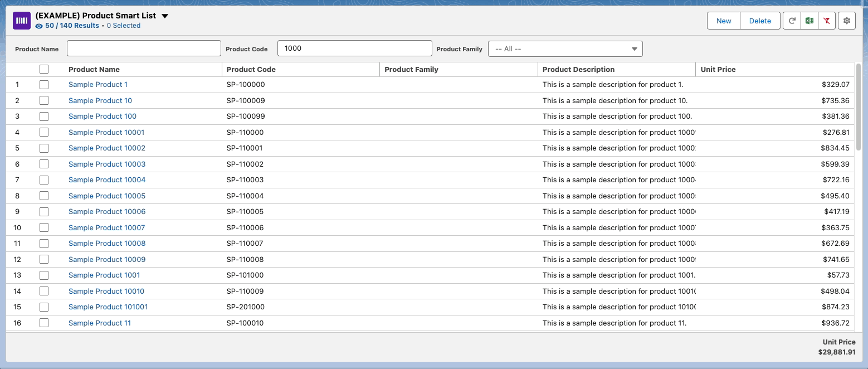The height and width of the screenshot is (369, 868).
Task: Open the Sample Product 10003 link
Action: coord(107,164)
